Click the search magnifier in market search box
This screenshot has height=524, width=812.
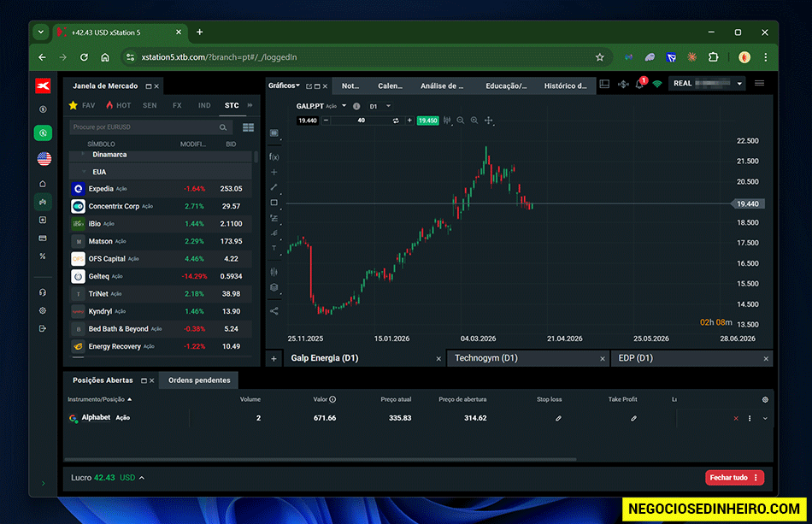pyautogui.click(x=223, y=127)
